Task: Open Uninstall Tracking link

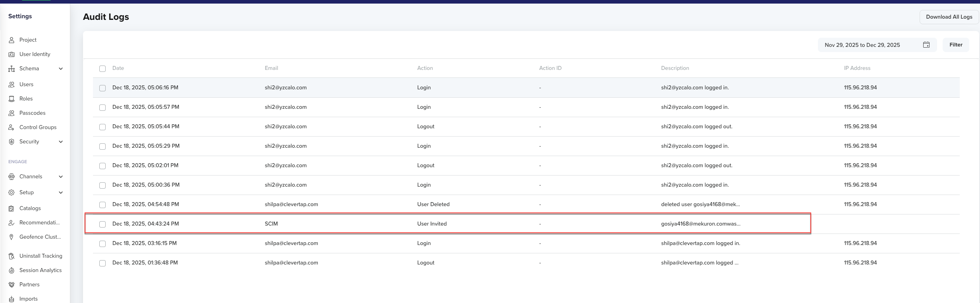Action: (x=41, y=256)
